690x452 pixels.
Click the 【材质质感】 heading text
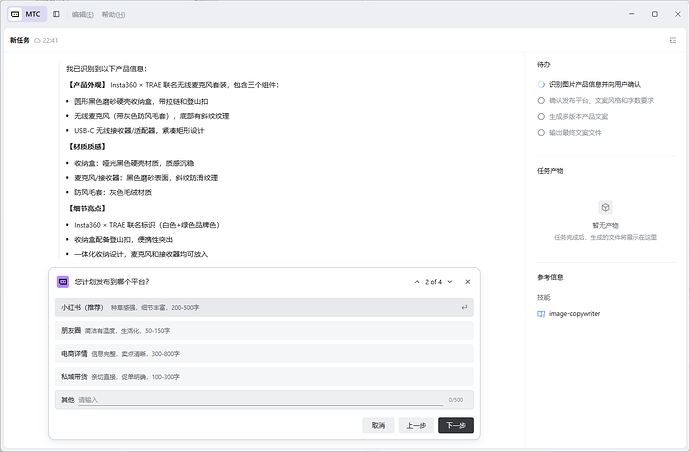tap(87, 147)
